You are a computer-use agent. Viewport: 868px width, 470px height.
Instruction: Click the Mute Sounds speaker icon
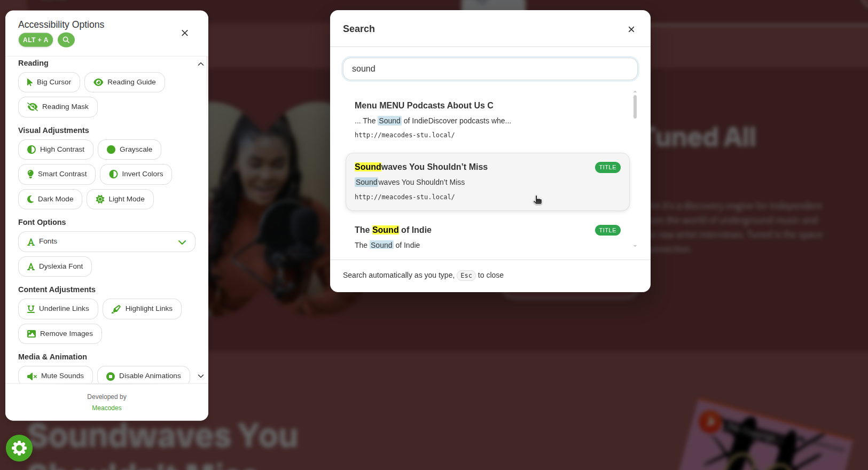pyautogui.click(x=32, y=377)
